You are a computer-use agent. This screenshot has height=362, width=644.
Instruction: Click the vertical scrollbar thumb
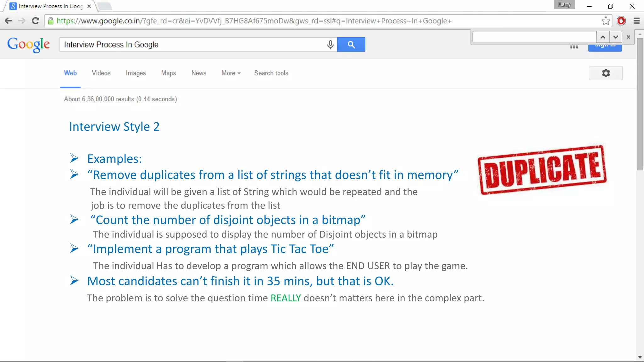640,104
